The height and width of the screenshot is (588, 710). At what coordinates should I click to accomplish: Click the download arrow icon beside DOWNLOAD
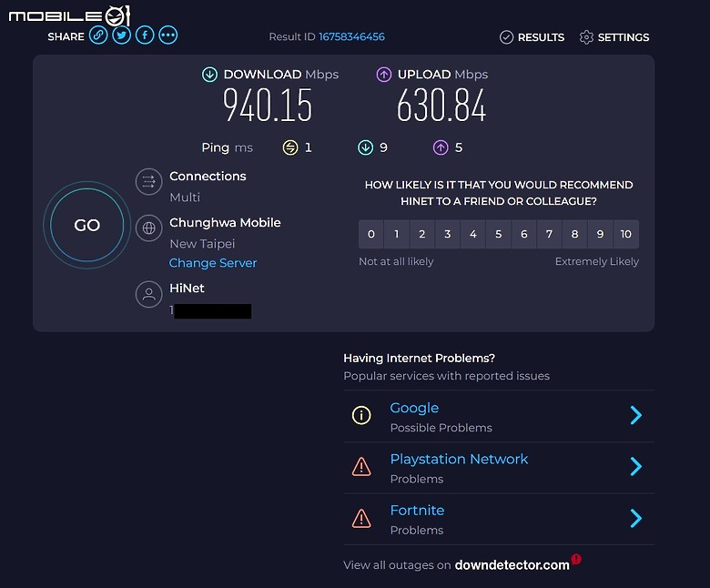[209, 75]
